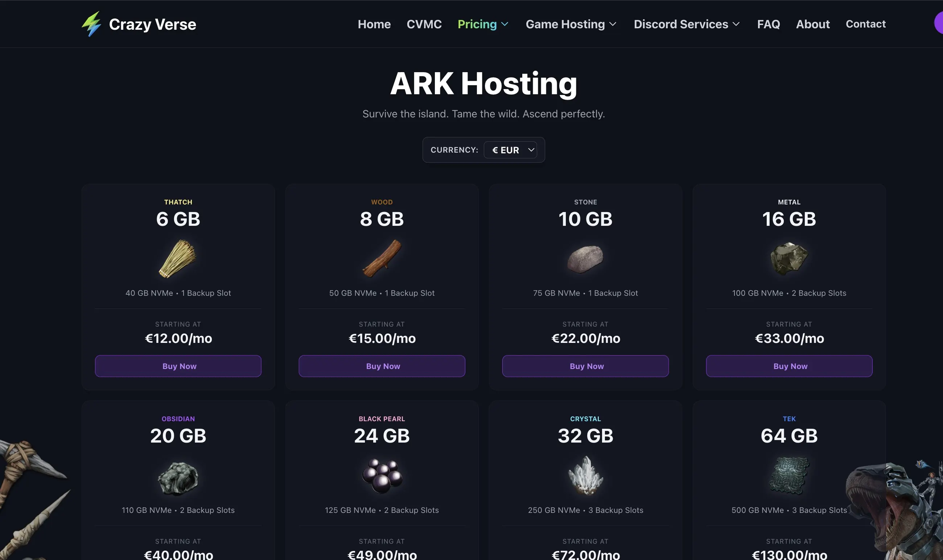Buy Now for Wood 8 GB plan
Screen dimensions: 943x560
pyautogui.click(x=382, y=366)
